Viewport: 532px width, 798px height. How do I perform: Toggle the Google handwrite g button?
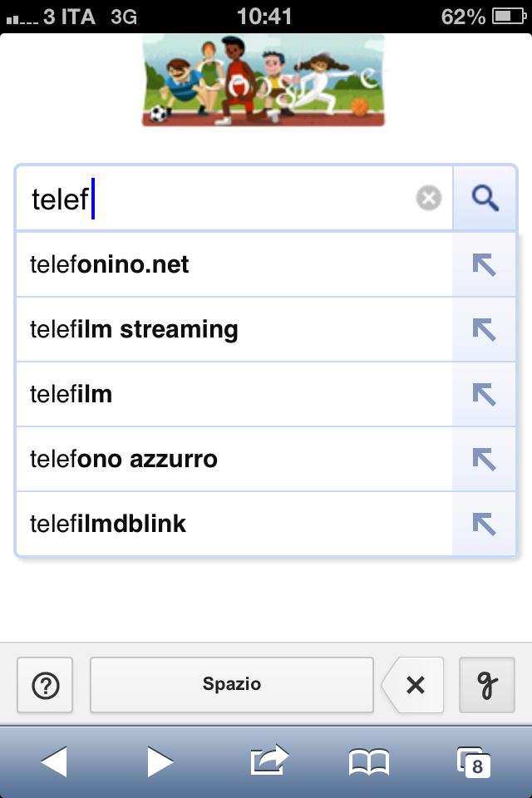487,685
